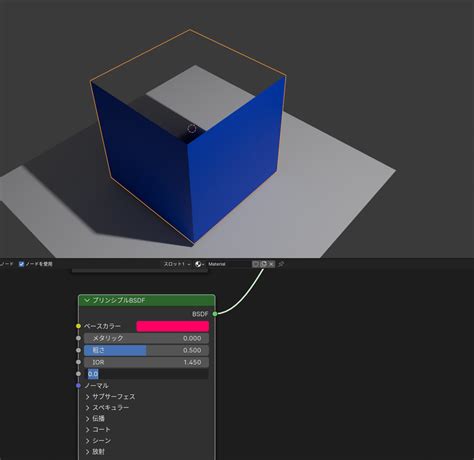Viewport: 474px width, 460px height.
Task: Click the ノーマル label
Action: pos(96,386)
